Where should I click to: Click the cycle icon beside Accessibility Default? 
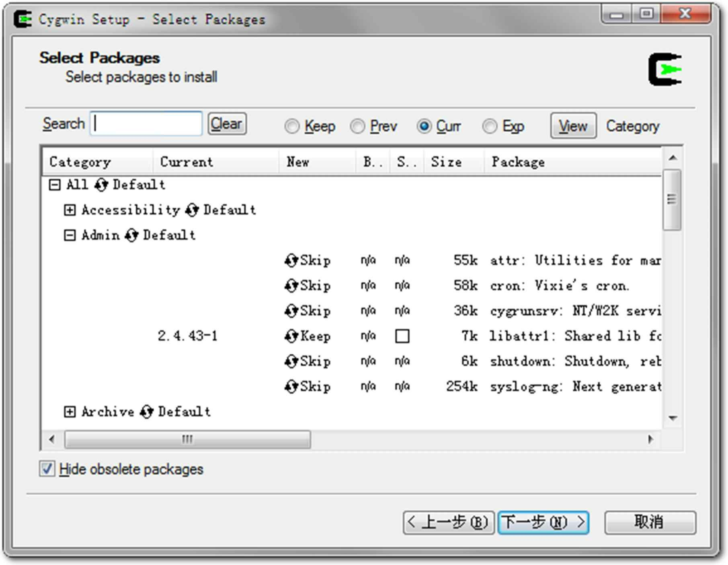[x=192, y=210]
